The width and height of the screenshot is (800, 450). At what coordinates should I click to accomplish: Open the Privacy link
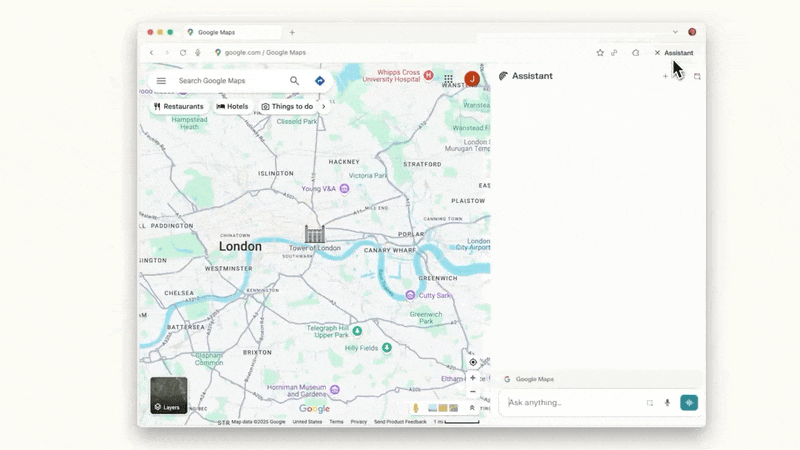(x=359, y=422)
